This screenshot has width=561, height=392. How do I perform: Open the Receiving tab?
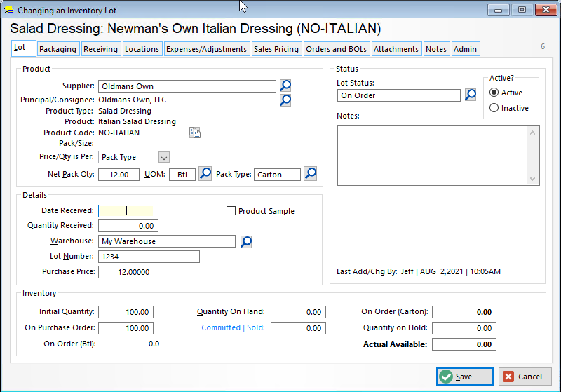coord(100,49)
